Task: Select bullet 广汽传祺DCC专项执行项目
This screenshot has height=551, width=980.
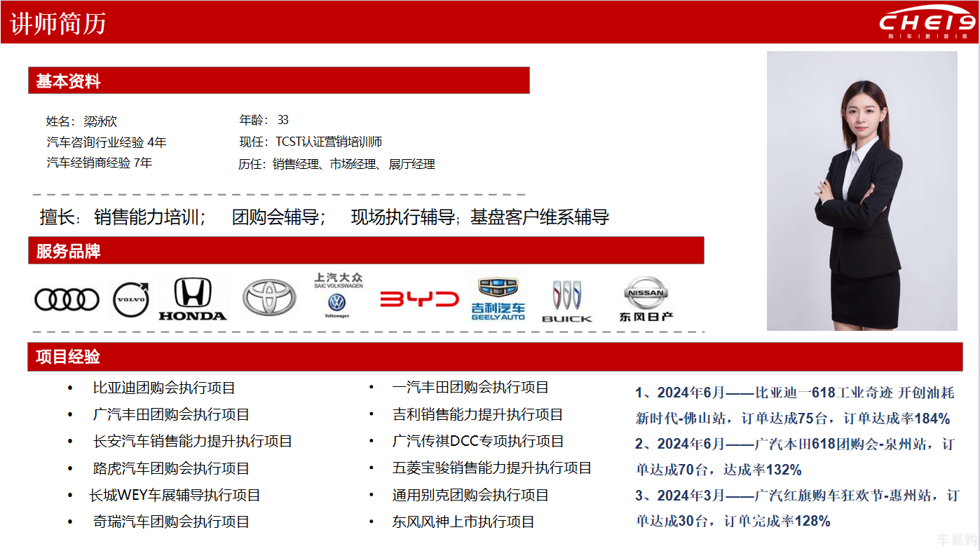Action: pos(478,441)
